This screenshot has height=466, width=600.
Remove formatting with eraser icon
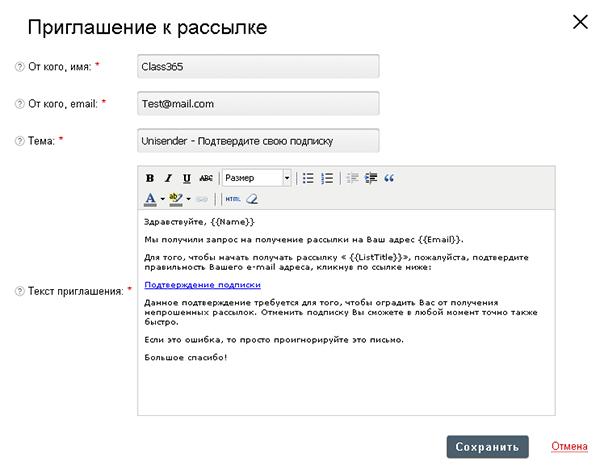[x=252, y=199]
